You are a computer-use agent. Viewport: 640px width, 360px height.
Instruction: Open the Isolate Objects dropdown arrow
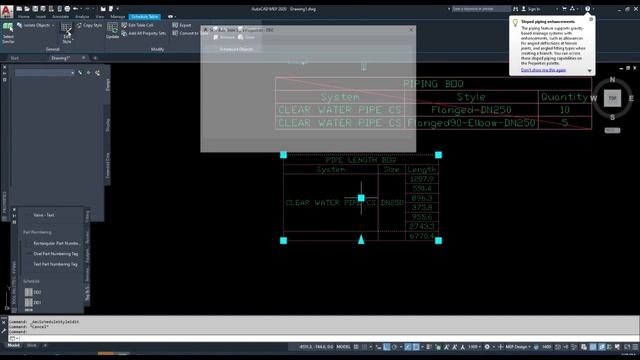point(53,25)
